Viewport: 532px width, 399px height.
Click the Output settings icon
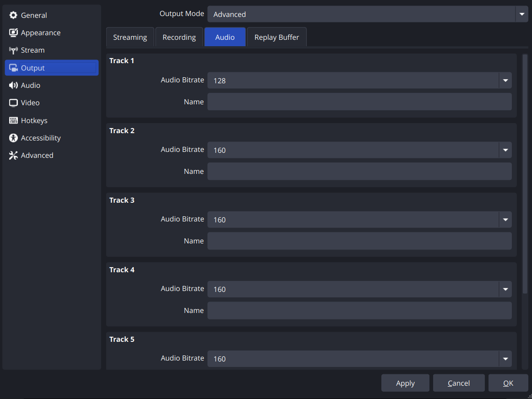click(x=13, y=67)
